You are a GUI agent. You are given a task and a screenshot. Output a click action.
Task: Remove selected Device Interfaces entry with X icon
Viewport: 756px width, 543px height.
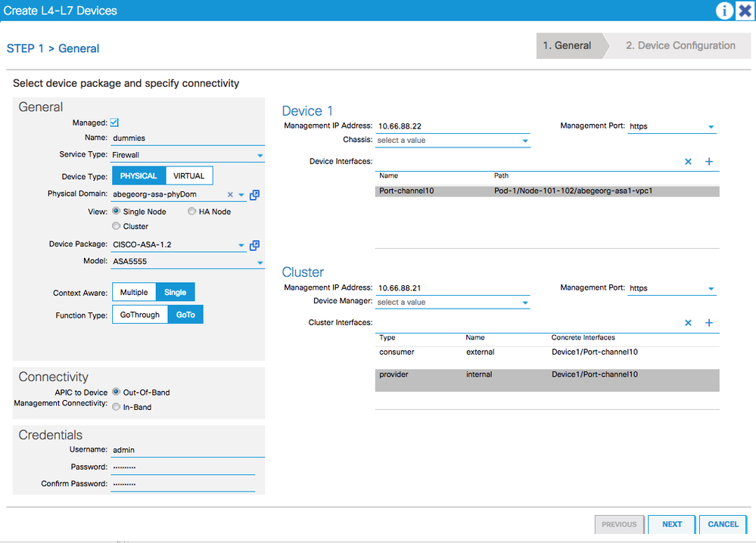pyautogui.click(x=688, y=162)
